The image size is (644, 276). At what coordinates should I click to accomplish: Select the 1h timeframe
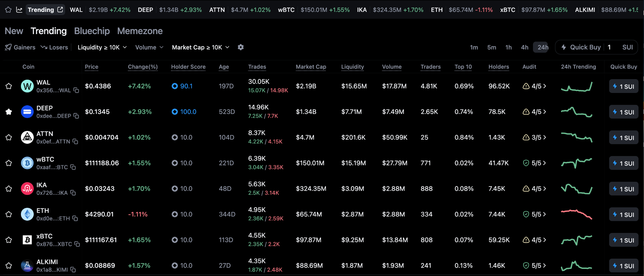coord(508,47)
